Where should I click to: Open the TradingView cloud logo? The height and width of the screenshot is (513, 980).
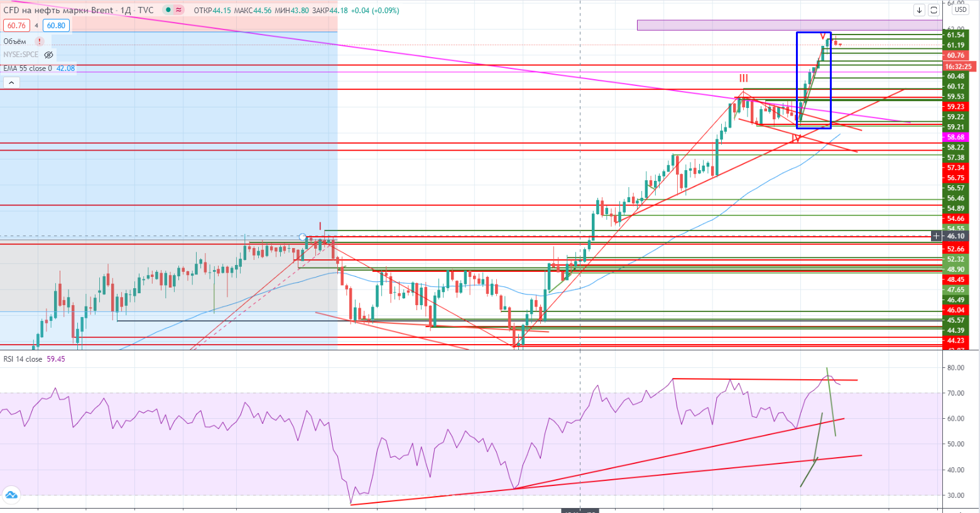click(11, 495)
